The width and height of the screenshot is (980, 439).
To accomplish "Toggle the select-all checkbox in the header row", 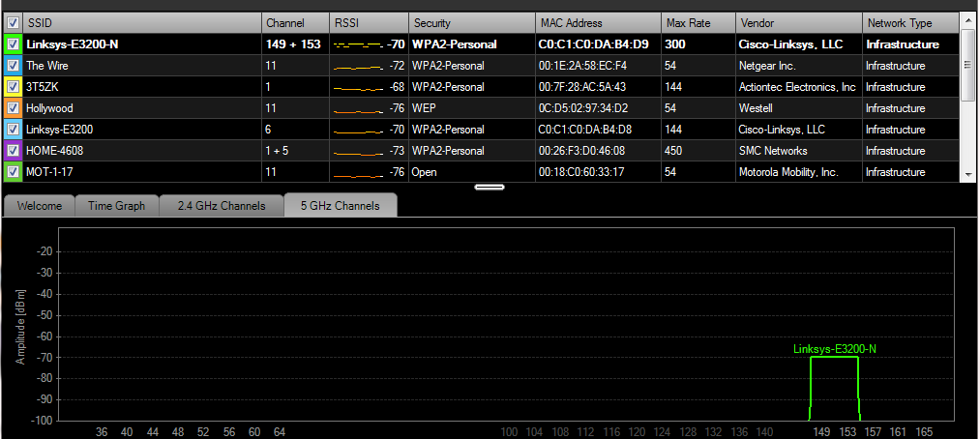I will click(13, 23).
